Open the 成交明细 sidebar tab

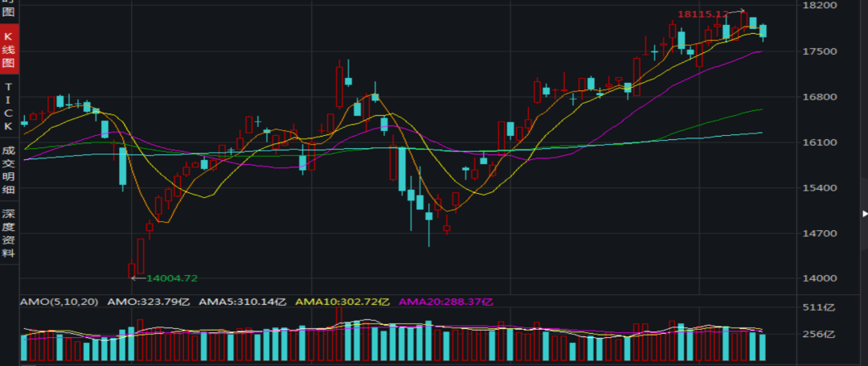pyautogui.click(x=9, y=170)
